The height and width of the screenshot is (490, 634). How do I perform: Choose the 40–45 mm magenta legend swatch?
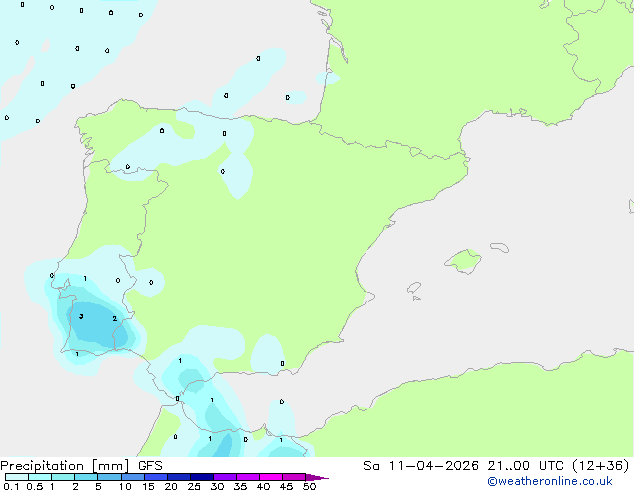[x=271, y=477]
